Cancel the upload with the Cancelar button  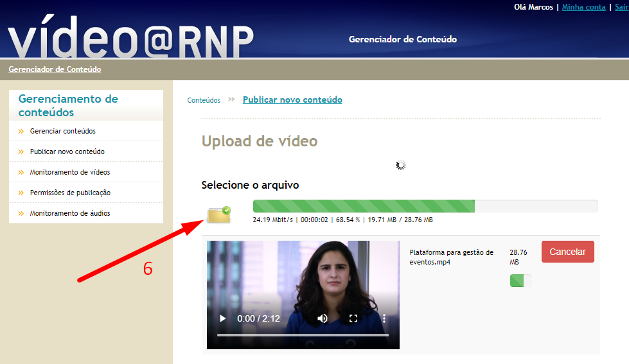coord(567,252)
